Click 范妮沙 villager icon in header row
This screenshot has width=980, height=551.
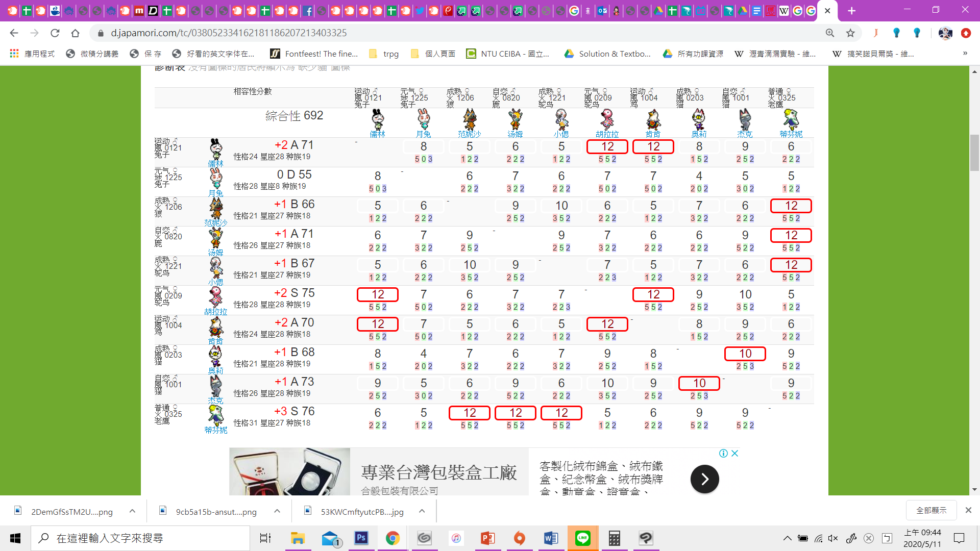[470, 120]
